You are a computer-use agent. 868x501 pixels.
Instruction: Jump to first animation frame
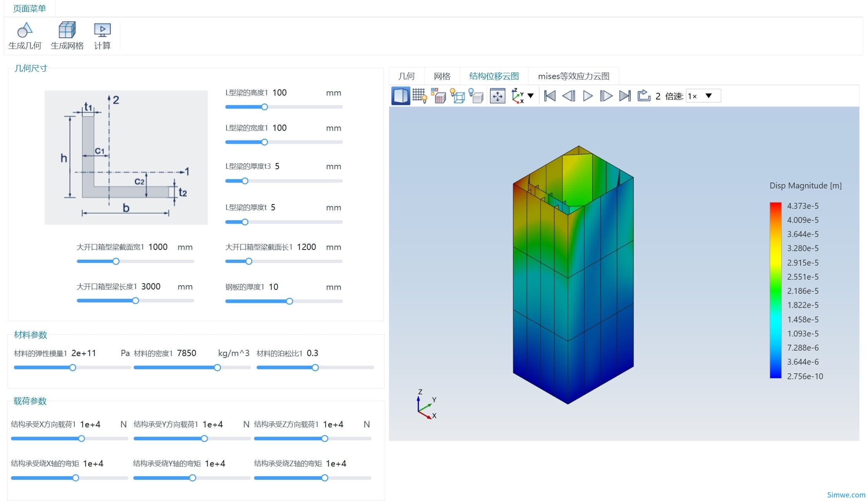(550, 96)
